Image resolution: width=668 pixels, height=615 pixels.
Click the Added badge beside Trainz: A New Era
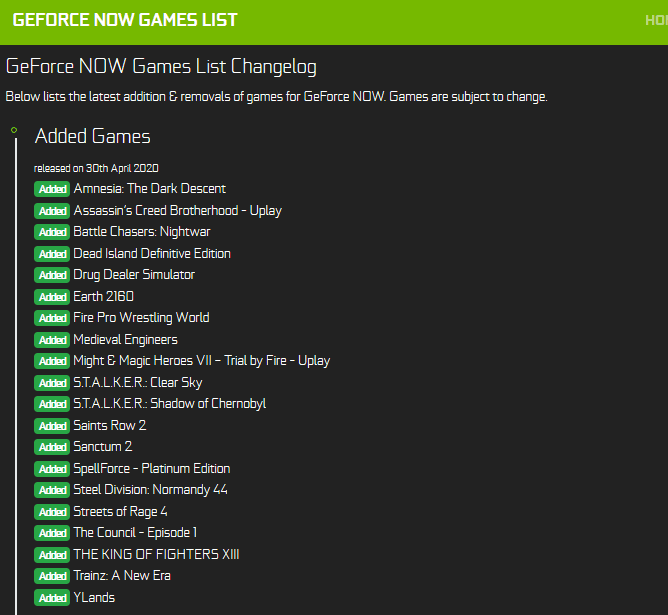click(x=52, y=576)
